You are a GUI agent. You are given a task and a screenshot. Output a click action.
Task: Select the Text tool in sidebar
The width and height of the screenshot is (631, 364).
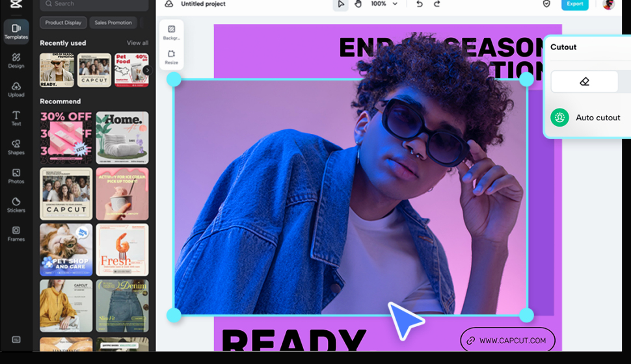pos(16,118)
